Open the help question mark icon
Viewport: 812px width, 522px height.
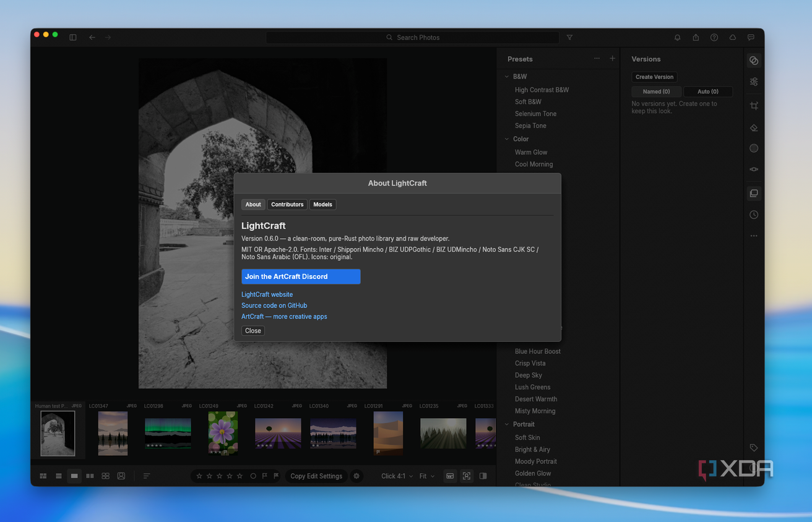coord(714,38)
